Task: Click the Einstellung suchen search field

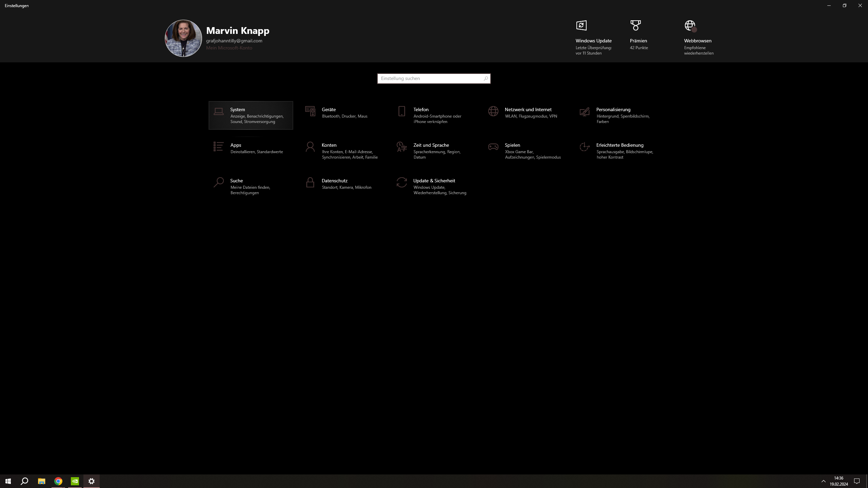Action: pyautogui.click(x=431, y=78)
